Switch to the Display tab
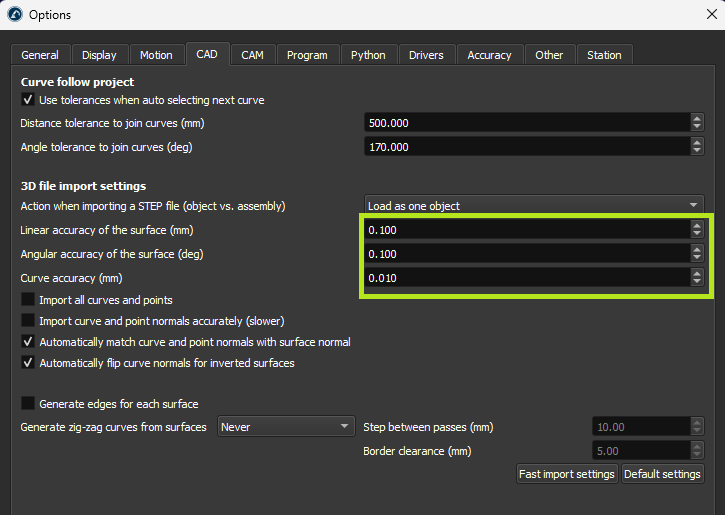The width and height of the screenshot is (725, 515). (99, 55)
